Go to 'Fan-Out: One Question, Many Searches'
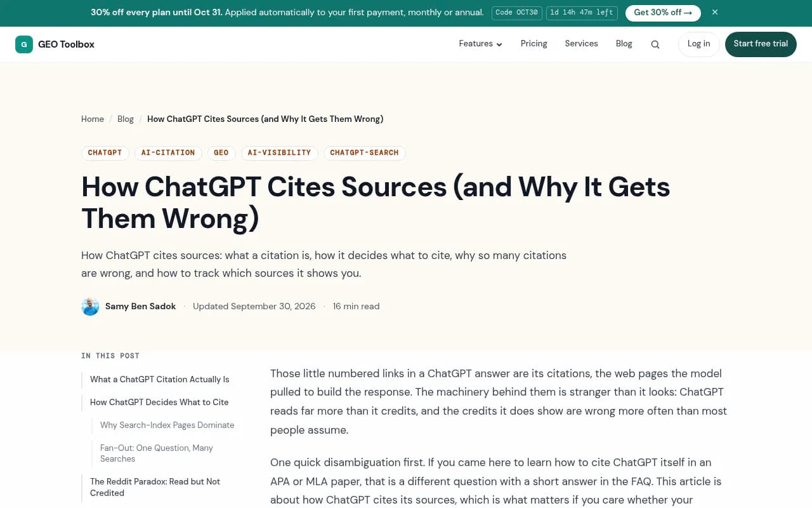Screen dimensions: 812x508 click(x=157, y=453)
